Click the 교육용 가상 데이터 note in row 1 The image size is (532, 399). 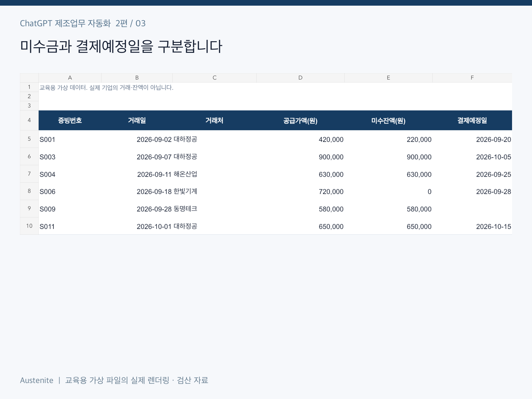pyautogui.click(x=106, y=87)
